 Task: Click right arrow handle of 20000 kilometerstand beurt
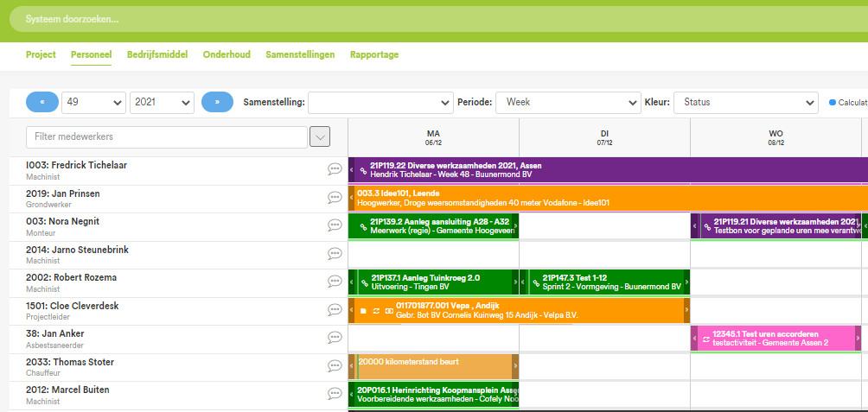pyautogui.click(x=515, y=366)
